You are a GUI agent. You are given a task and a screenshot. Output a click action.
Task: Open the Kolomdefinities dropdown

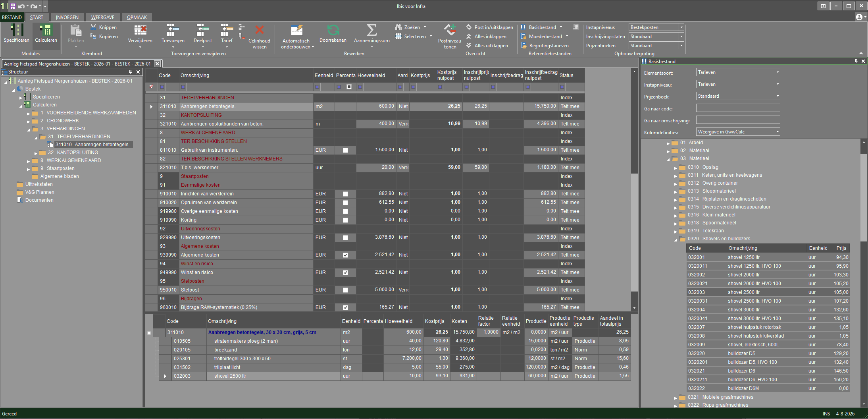click(778, 132)
